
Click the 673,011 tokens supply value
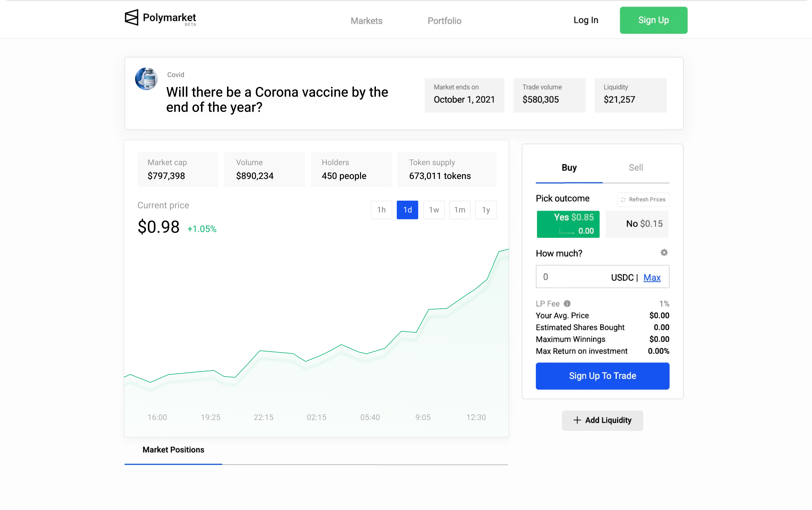(x=440, y=176)
